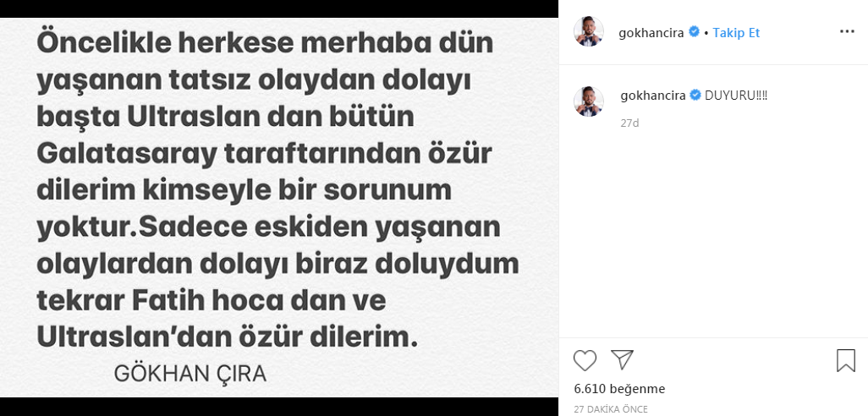Click Takip Et to follow gokhancira
Image resolution: width=868 pixels, height=416 pixels.
736,33
